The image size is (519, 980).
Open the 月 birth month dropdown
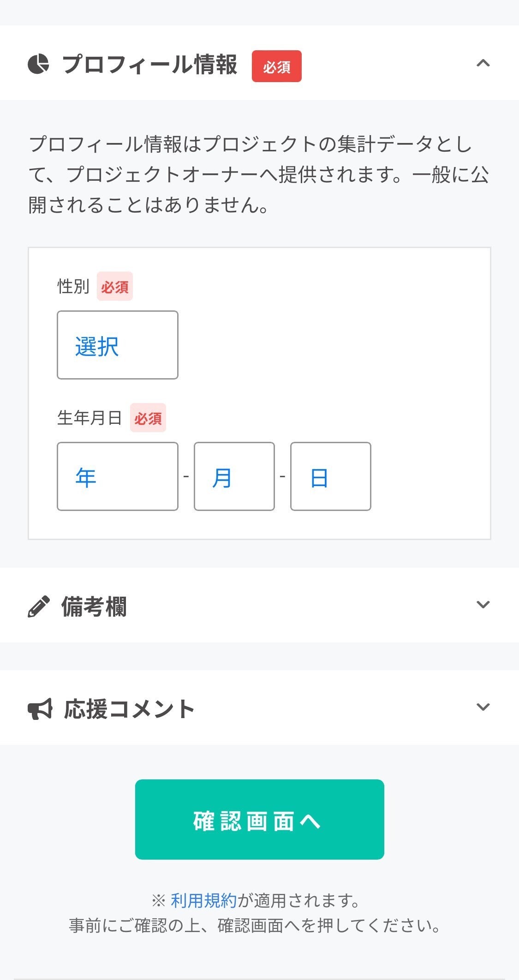(234, 476)
